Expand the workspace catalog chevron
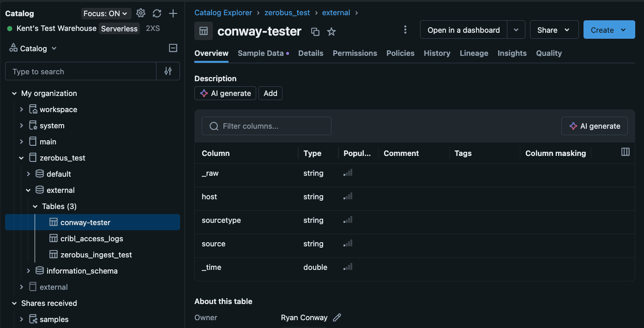644x328 pixels. tap(21, 109)
